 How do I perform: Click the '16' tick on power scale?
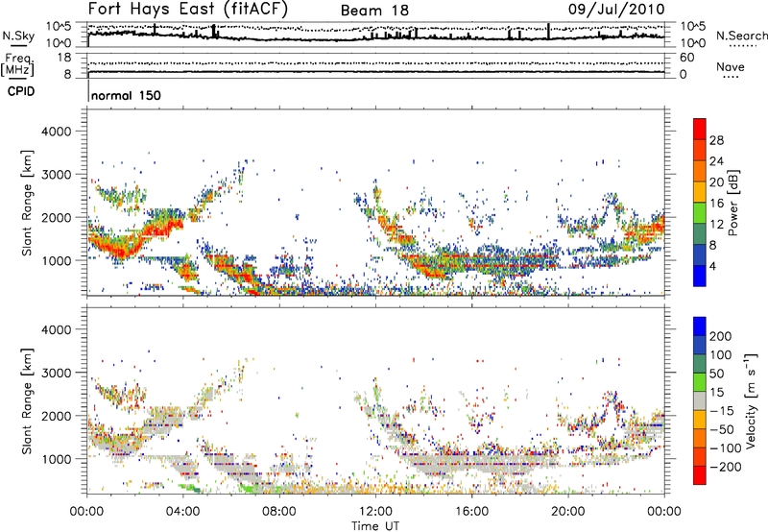click(716, 204)
